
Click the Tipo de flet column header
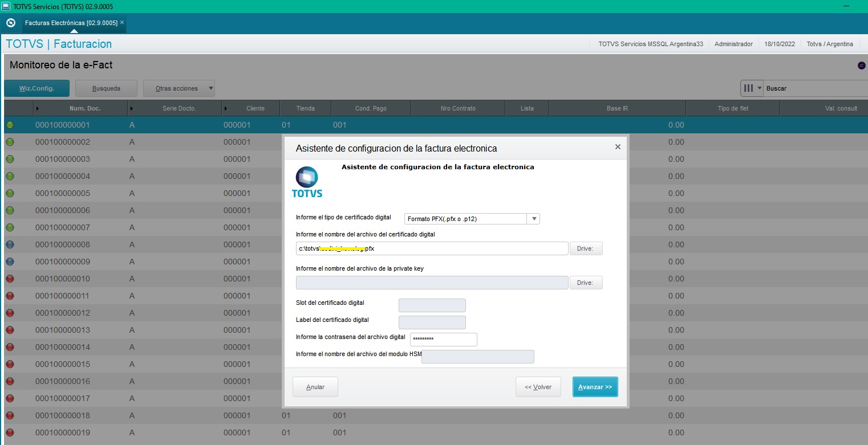733,108
